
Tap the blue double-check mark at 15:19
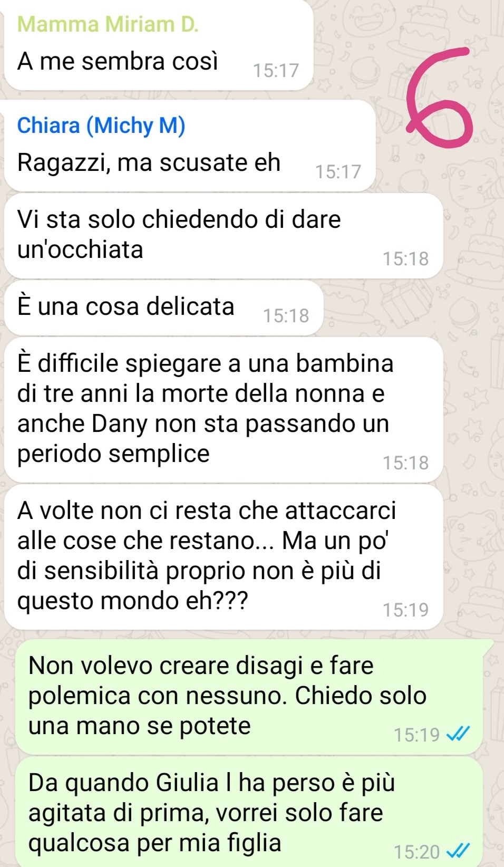(457, 734)
